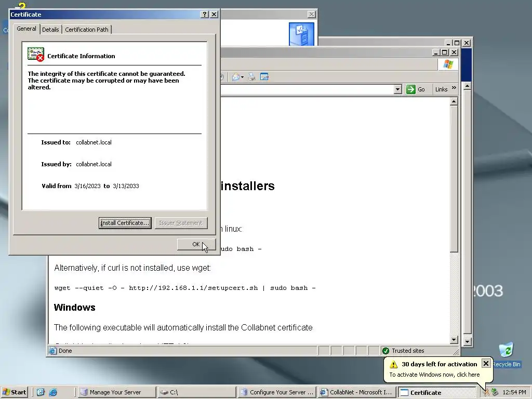Expand the Mail button dropdown arrow
Viewport: 532px width, 399px height.
click(242, 77)
